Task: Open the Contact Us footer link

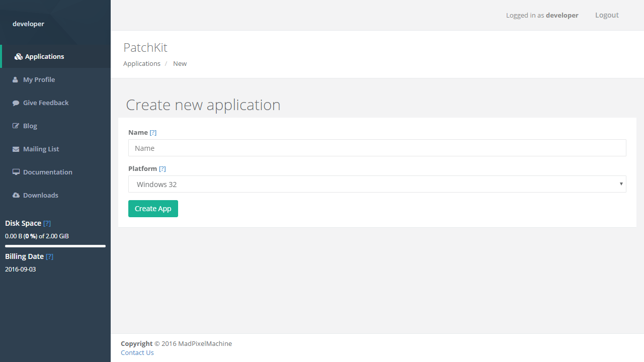Action: point(137,352)
